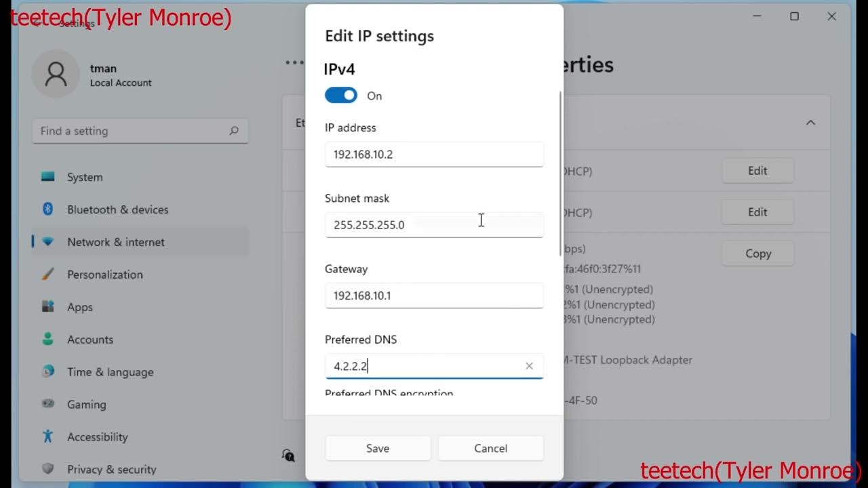Maximize the Settings window
Viewport: 868px width, 488px height.
(794, 16)
